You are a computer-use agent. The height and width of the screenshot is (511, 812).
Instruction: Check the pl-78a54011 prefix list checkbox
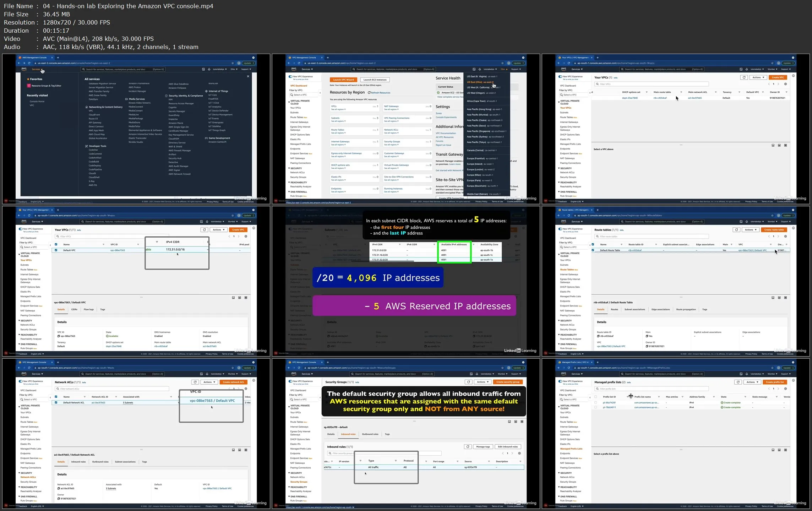[596, 407]
